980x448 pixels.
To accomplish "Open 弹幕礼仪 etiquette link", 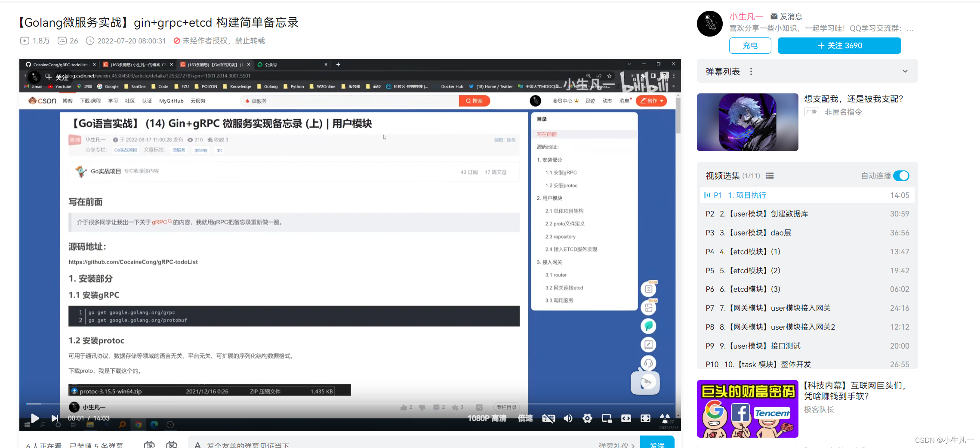I will click(616, 445).
